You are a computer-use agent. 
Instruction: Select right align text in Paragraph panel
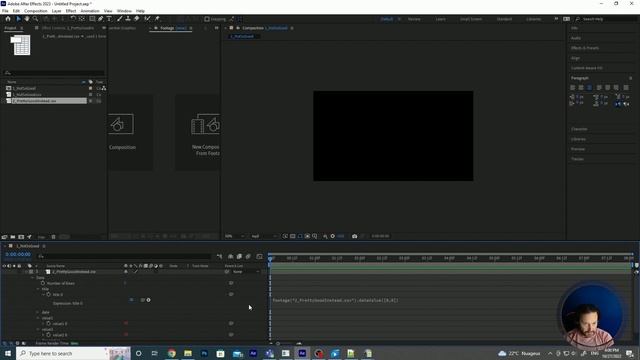tap(589, 87)
